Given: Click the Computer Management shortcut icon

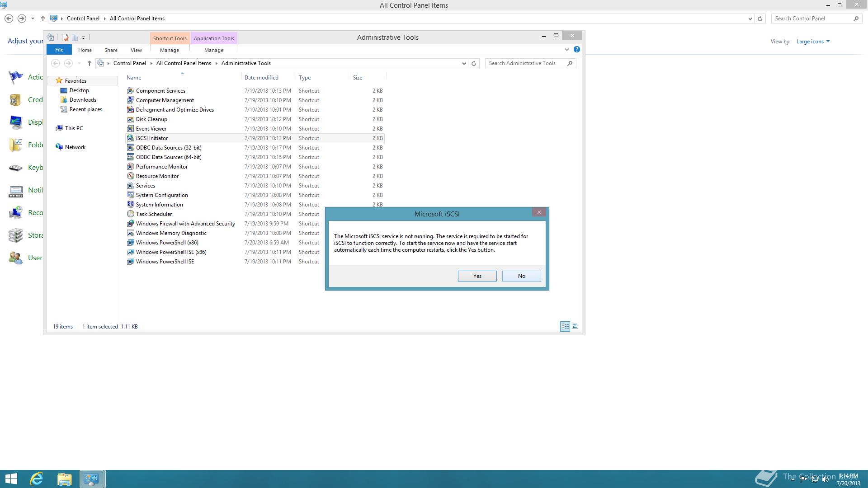Looking at the screenshot, I should pyautogui.click(x=130, y=100).
